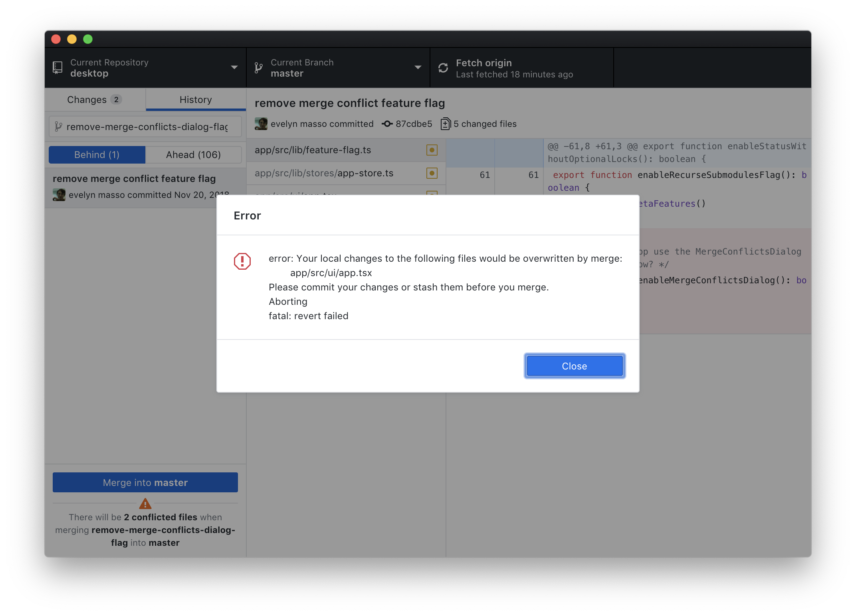Click the modified status dot for feature-flag.ts

click(432, 150)
